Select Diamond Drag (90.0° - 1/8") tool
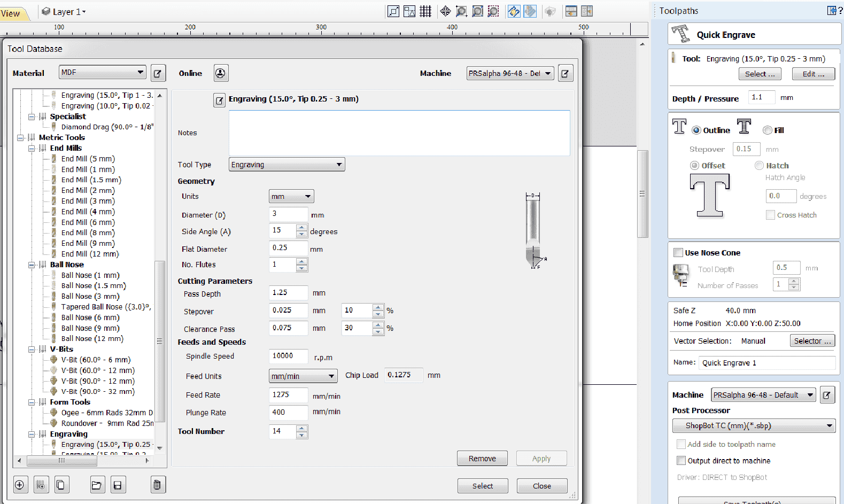This screenshot has height=504, width=844. coord(107,127)
